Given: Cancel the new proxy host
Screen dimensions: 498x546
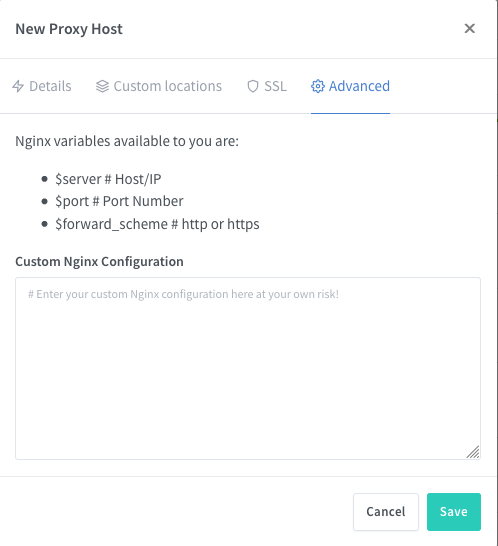Looking at the screenshot, I should [x=386, y=512].
